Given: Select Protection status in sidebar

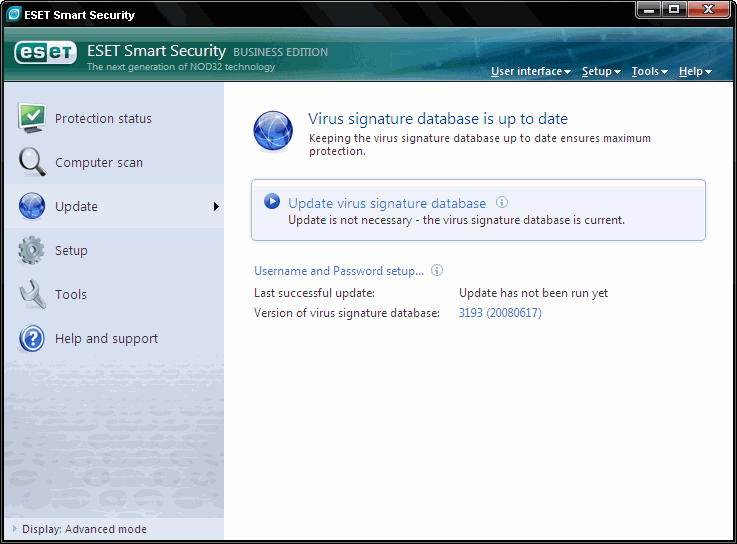Looking at the screenshot, I should point(103,118).
